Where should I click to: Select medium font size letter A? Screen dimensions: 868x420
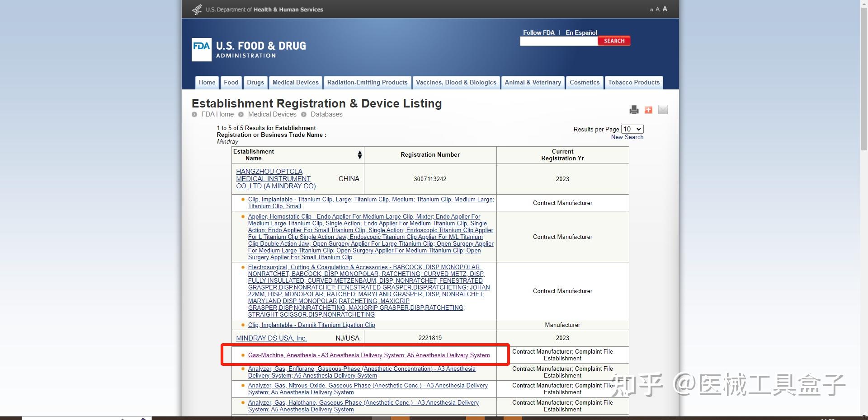pos(657,9)
